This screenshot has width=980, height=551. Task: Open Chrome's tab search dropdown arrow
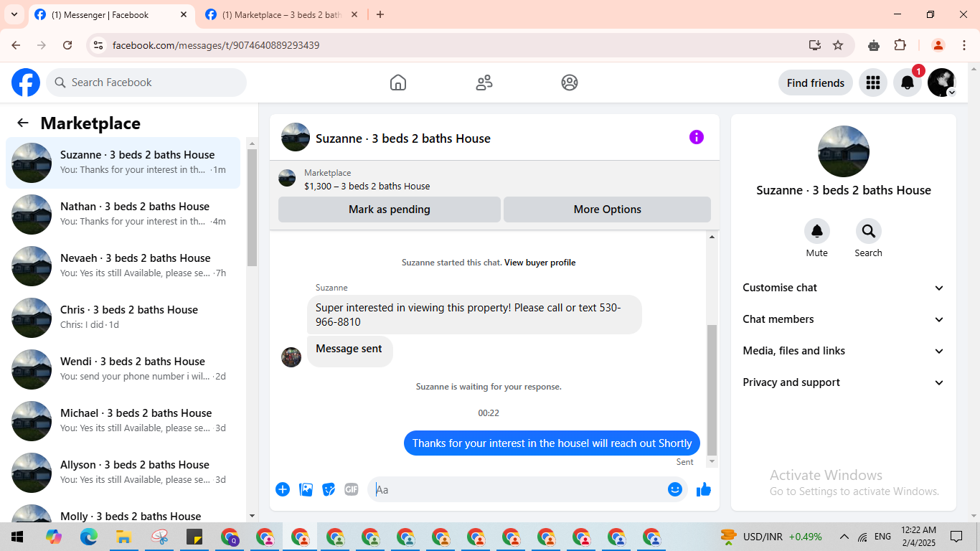(14, 14)
